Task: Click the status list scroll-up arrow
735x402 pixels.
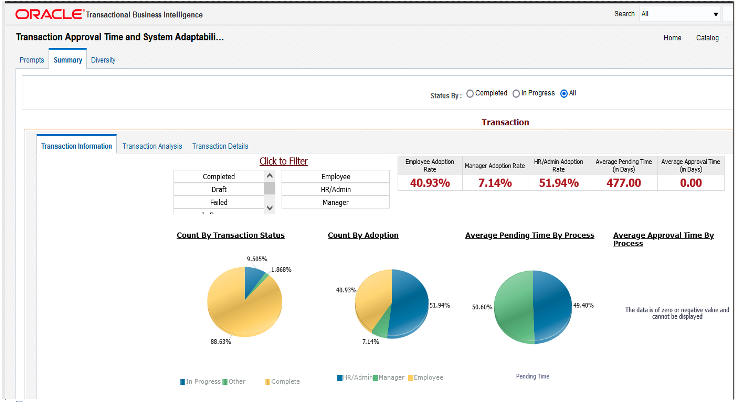Action: click(270, 176)
